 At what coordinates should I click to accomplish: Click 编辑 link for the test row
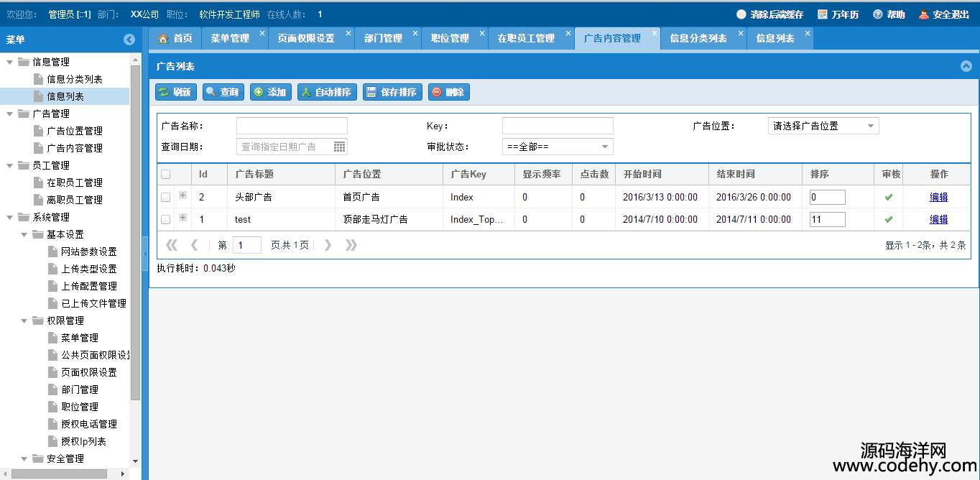coord(938,219)
